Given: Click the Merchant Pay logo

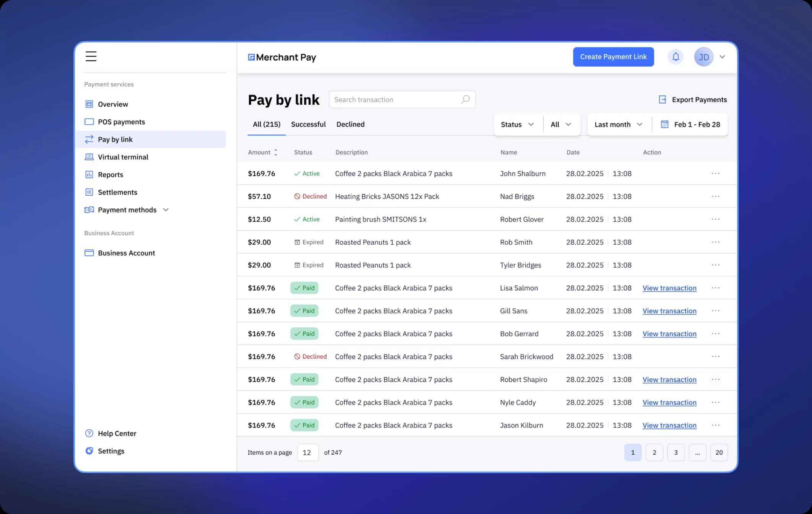Looking at the screenshot, I should [x=282, y=57].
